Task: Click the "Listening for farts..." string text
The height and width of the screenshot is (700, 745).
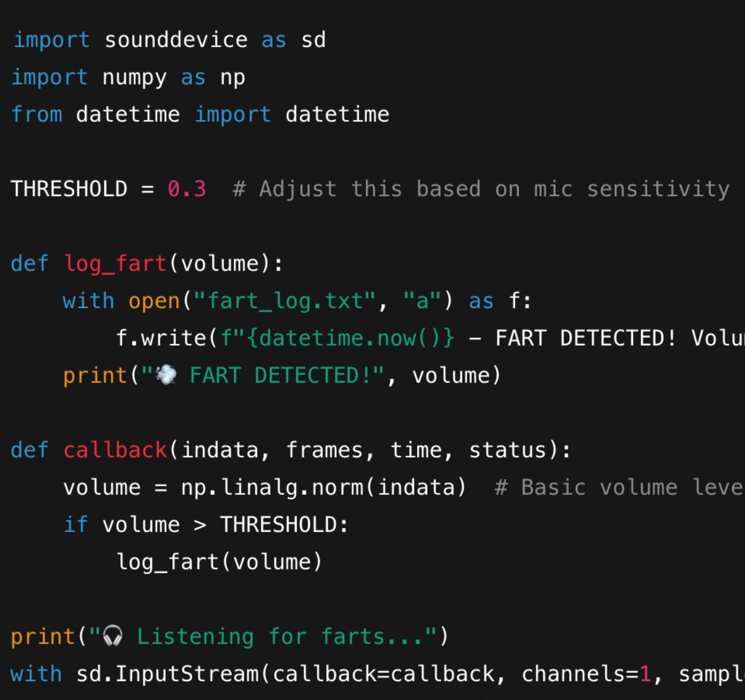Action: (280, 636)
